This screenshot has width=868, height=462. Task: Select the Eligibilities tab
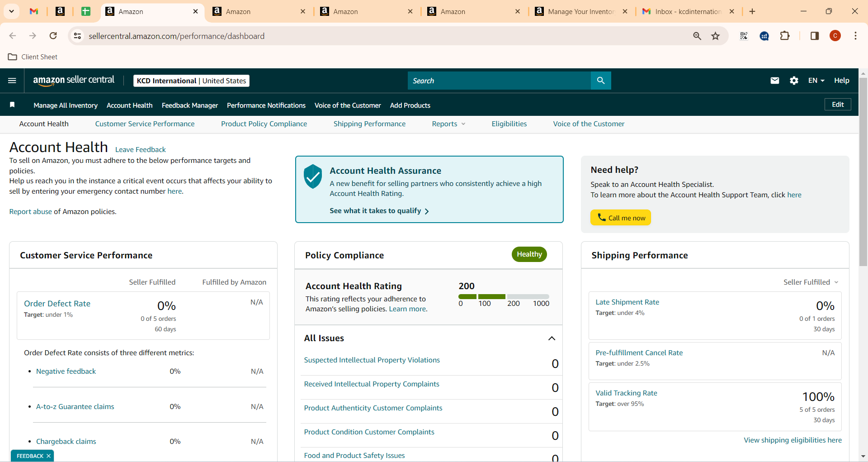[509, 124]
